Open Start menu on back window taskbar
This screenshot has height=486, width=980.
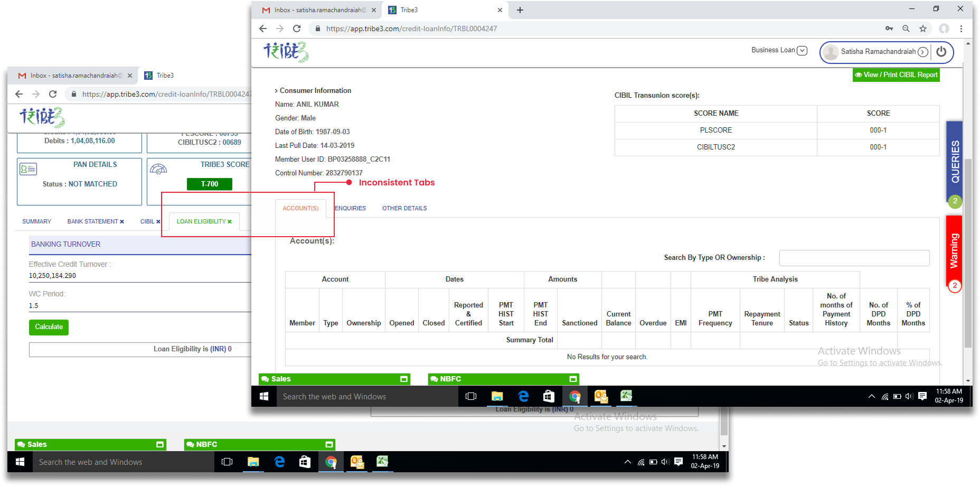click(x=20, y=462)
